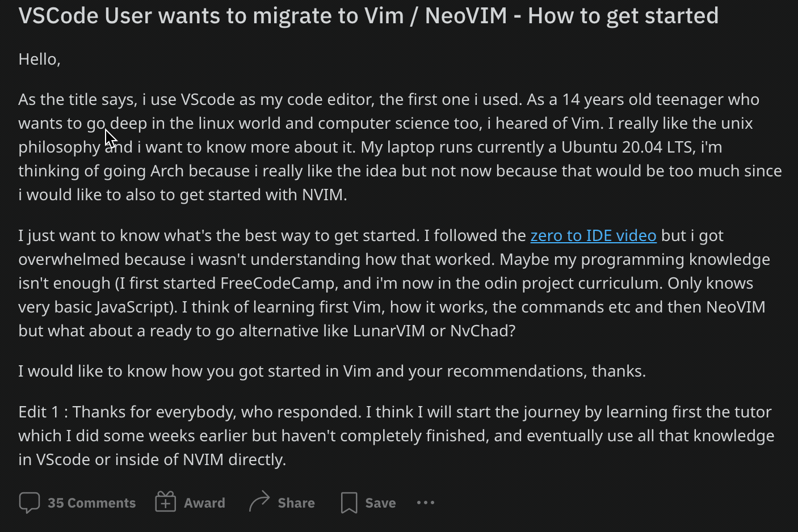The image size is (798, 532).
Task: Click the word "philosophy" in the post
Action: pos(59,147)
